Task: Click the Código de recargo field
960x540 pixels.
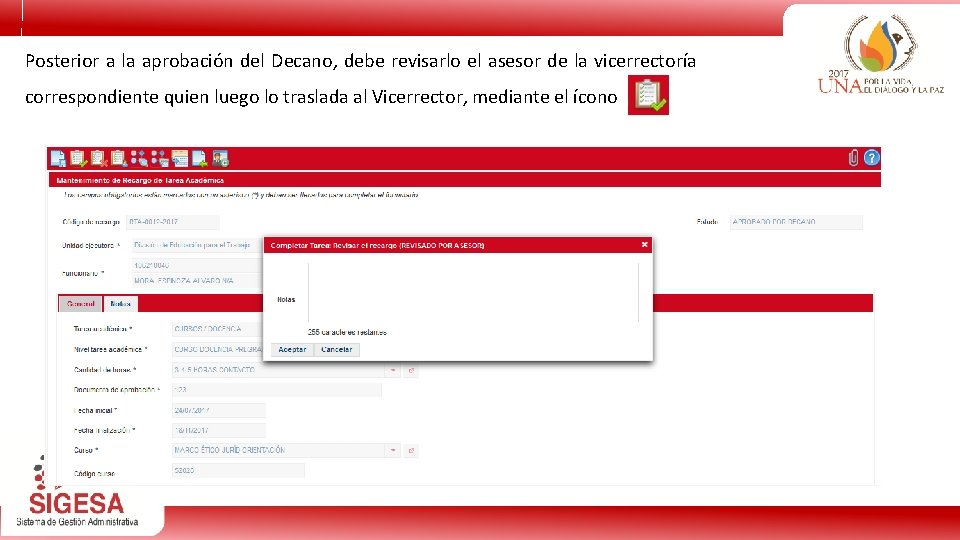Action: 173,222
